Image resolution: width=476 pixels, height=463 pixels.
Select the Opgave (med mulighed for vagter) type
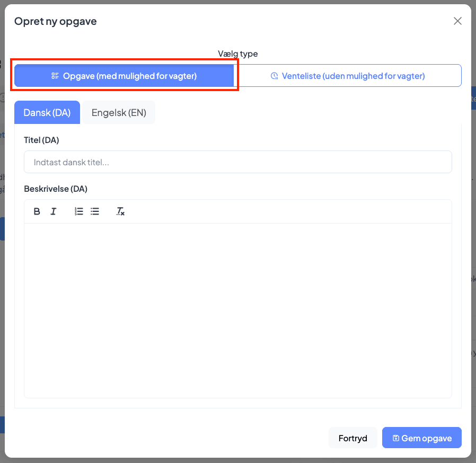point(125,75)
